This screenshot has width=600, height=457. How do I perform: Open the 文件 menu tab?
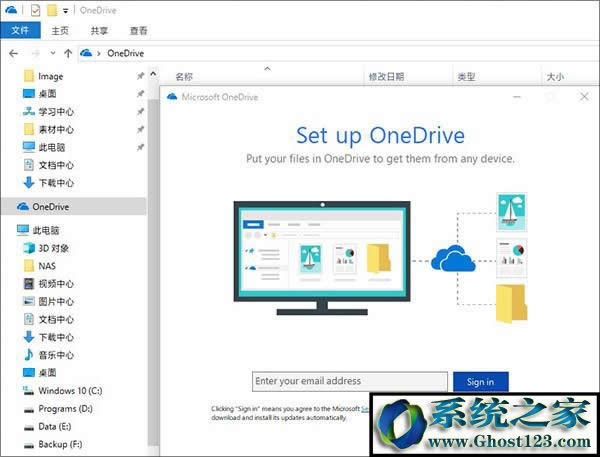click(19, 30)
